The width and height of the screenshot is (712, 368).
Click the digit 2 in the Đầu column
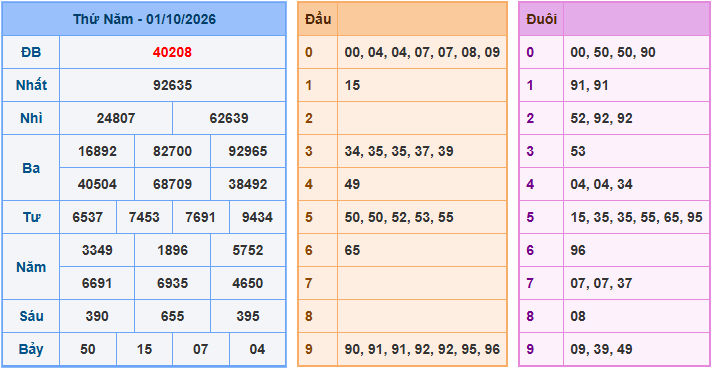click(309, 118)
